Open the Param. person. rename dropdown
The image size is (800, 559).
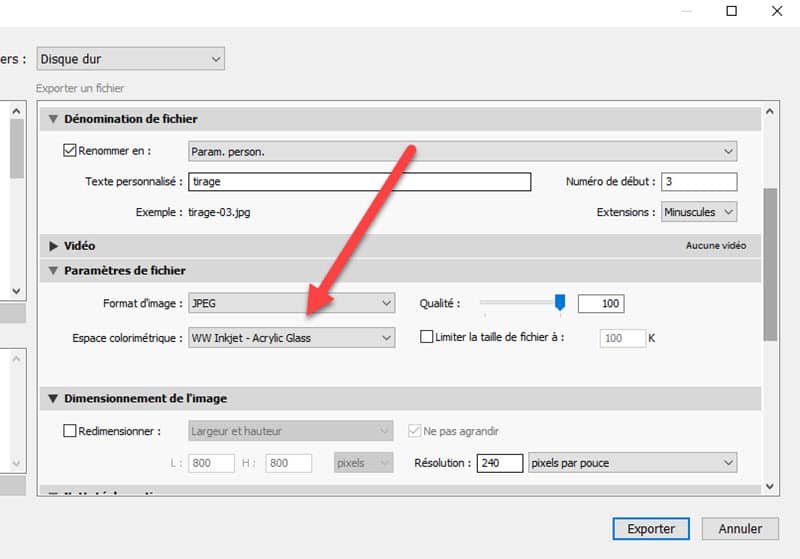[463, 151]
